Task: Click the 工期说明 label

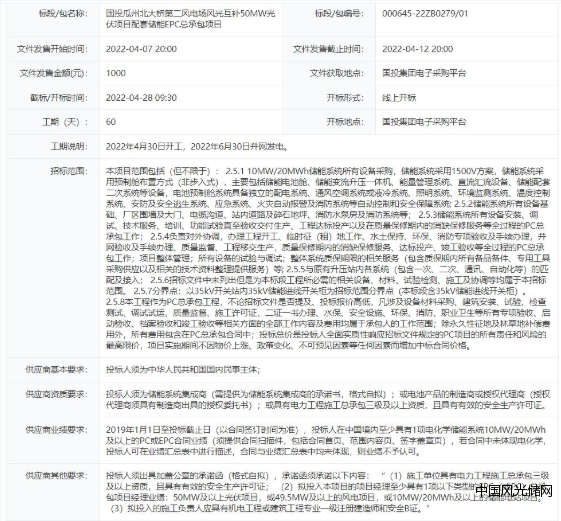Action: click(69, 146)
